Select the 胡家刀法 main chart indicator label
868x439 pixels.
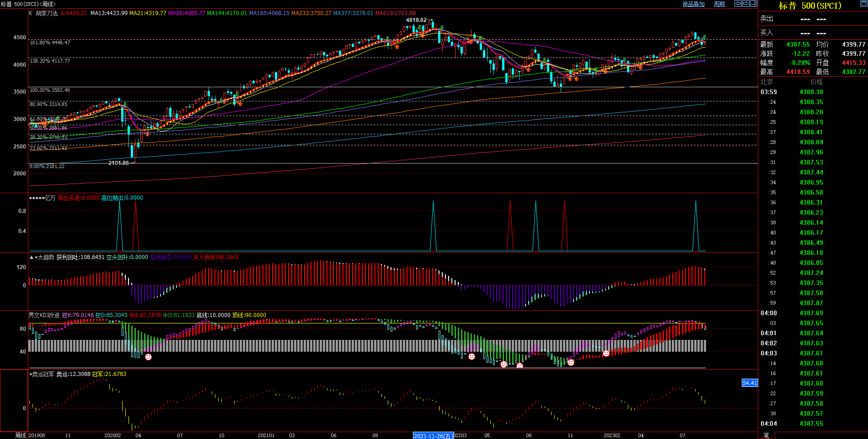coord(47,13)
